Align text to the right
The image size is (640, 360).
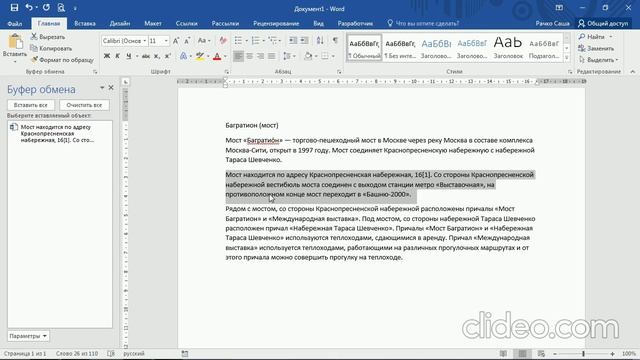pos(260,56)
